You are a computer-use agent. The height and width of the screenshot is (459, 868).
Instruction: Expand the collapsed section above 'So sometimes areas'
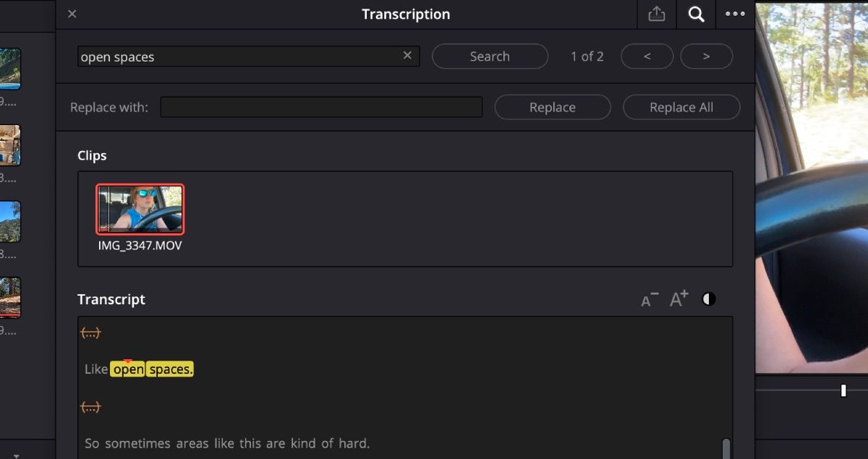[90, 406]
